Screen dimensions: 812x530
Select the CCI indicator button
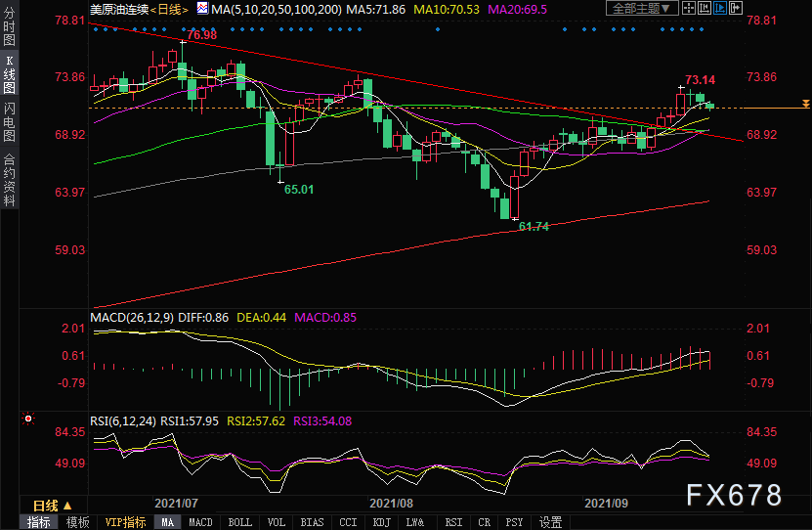click(348, 522)
